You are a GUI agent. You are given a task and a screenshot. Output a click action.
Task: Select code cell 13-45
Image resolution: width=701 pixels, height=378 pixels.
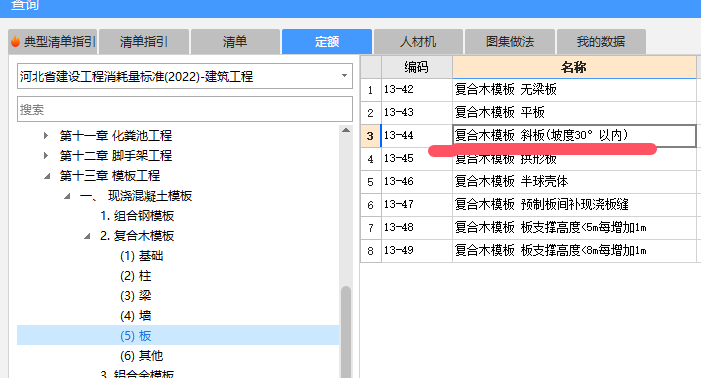(417, 159)
